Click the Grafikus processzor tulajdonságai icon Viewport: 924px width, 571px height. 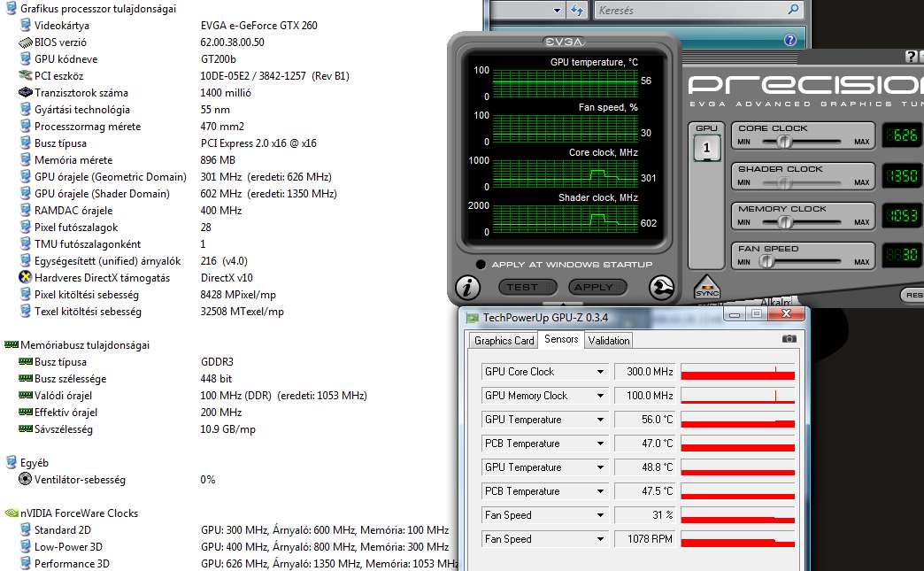(12, 8)
